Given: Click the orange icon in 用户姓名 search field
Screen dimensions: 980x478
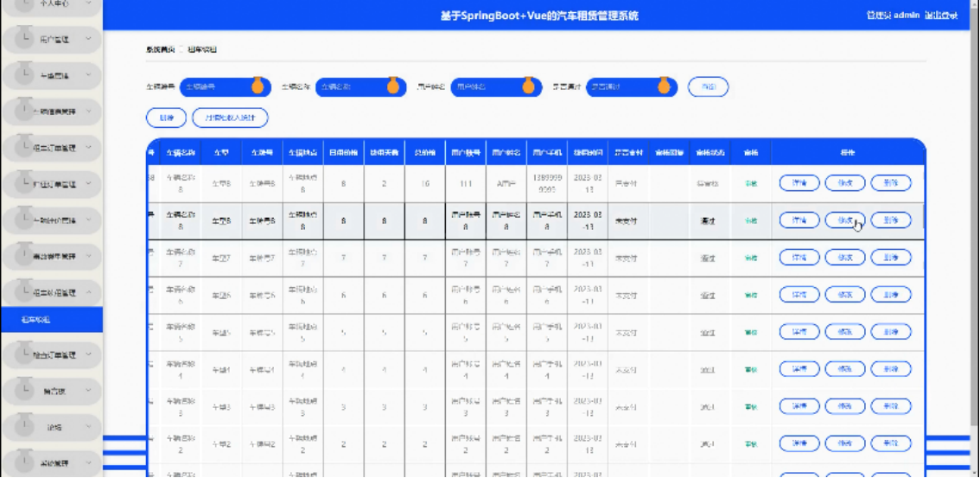Looking at the screenshot, I should point(528,86).
